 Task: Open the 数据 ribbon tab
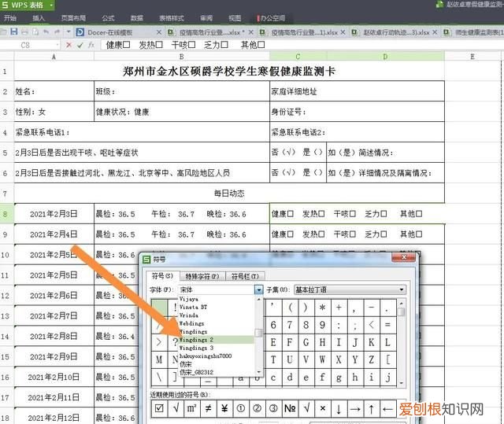pos(136,18)
